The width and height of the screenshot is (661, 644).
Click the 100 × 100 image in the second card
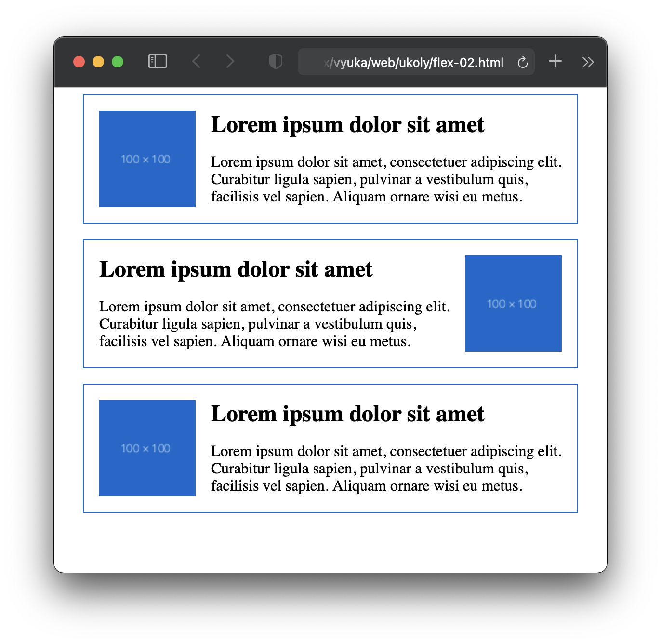[514, 304]
